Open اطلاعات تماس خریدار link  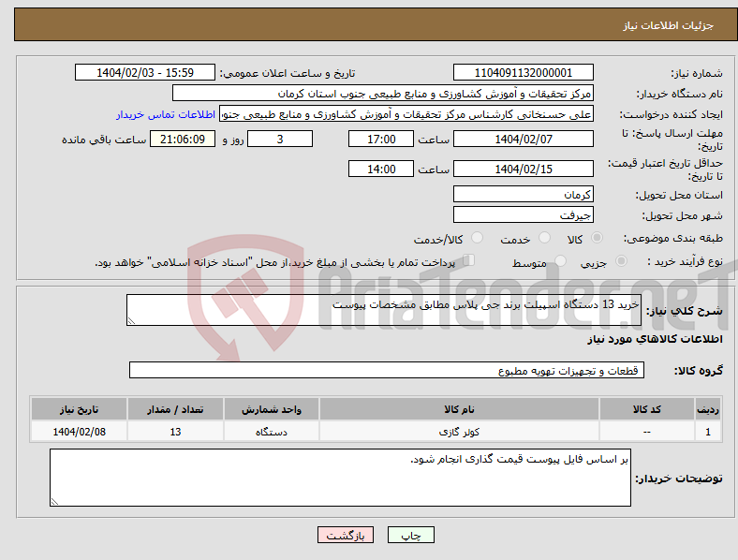166,114
